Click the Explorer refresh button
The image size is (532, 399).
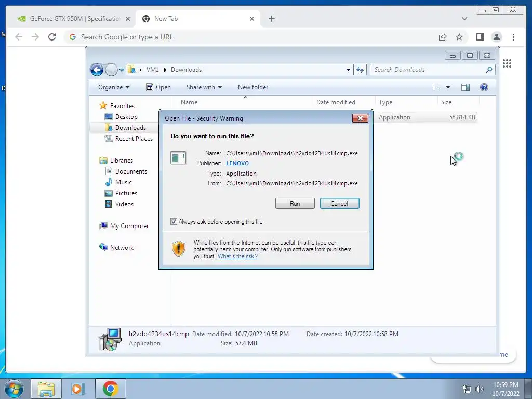(x=360, y=70)
